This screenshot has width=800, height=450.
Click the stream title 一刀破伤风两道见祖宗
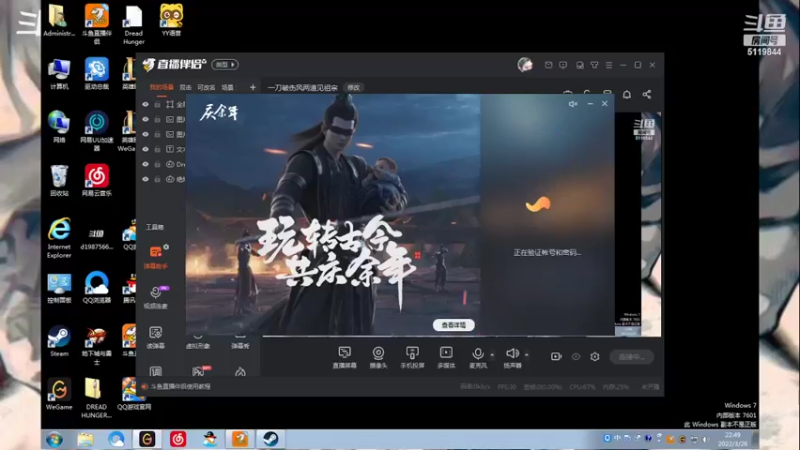pyautogui.click(x=303, y=88)
